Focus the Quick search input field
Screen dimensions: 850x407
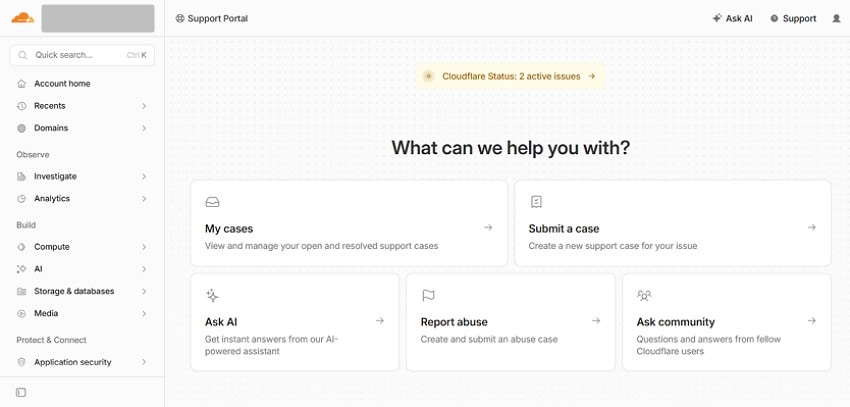coord(82,55)
